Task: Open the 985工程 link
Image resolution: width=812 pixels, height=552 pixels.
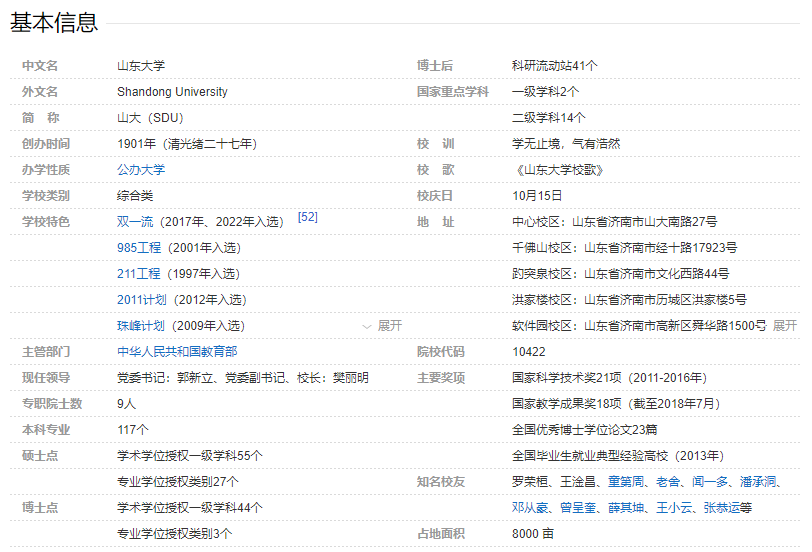Action: pos(138,248)
